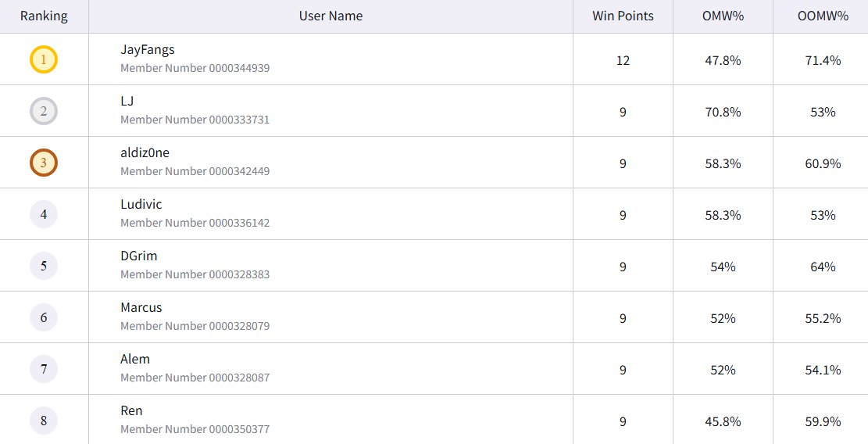Viewport: 868px width, 444px height.
Task: Click DGrim's OOMW% value 64%
Action: coord(823,266)
